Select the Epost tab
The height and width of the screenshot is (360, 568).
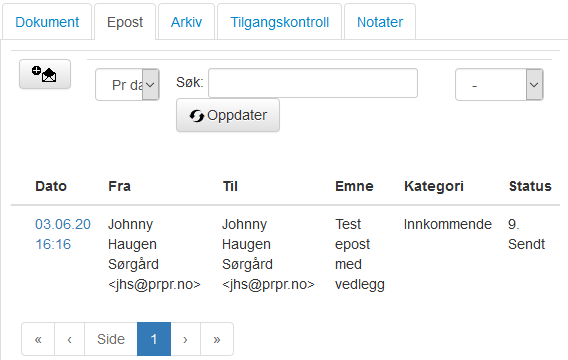pyautogui.click(x=125, y=22)
